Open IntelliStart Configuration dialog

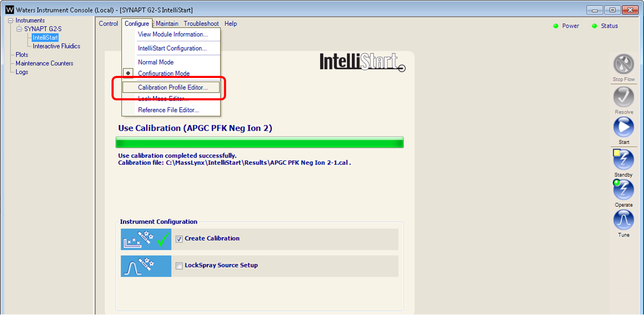click(x=171, y=49)
